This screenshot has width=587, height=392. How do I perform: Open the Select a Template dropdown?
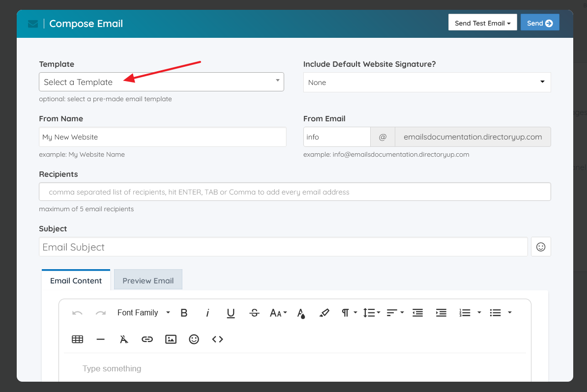161,82
